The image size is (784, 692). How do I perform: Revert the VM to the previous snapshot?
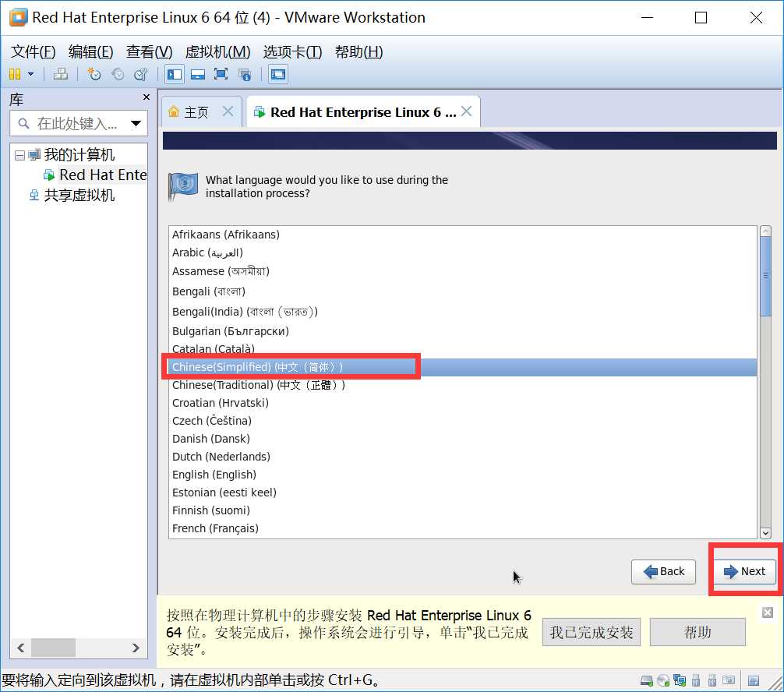coord(118,75)
